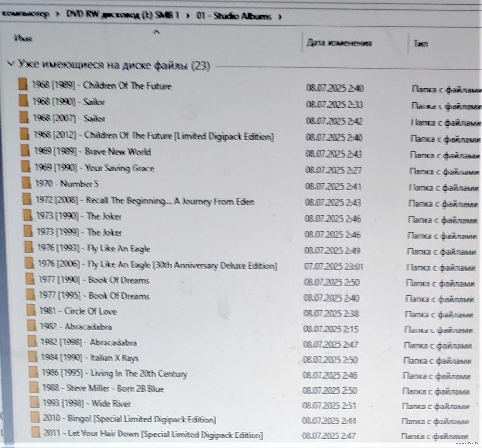Go to Компьютер breadcrumb segment

click(25, 14)
